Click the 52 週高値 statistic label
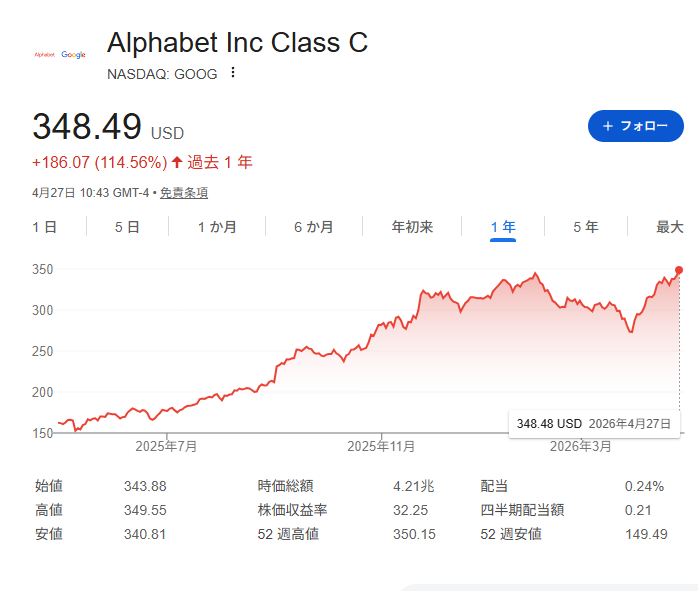This screenshot has width=698, height=591. pos(288,534)
